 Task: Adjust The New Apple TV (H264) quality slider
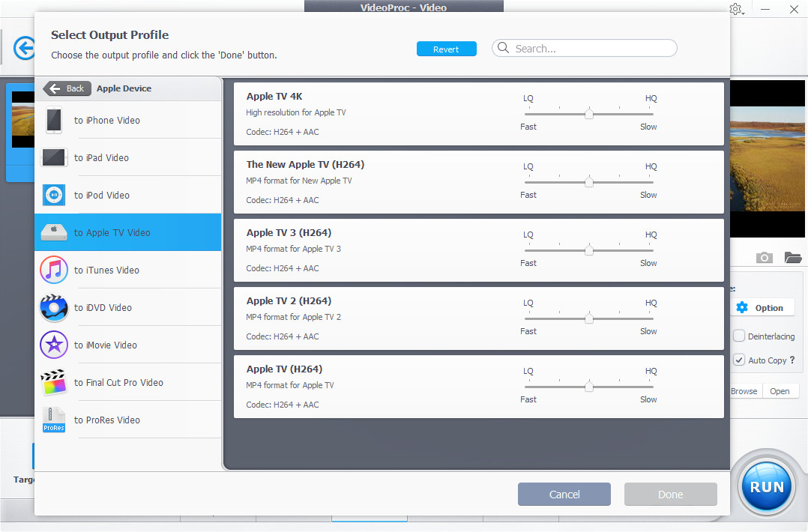[589, 182]
